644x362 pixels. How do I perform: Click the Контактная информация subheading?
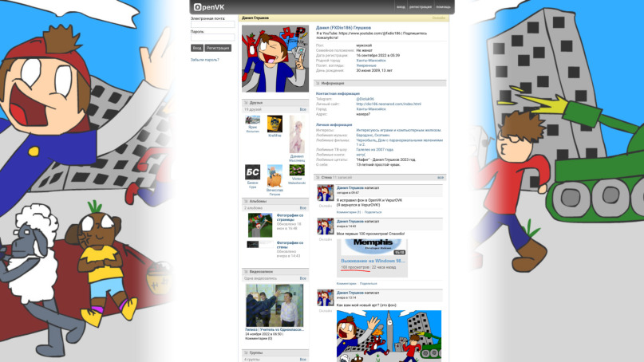click(x=338, y=94)
